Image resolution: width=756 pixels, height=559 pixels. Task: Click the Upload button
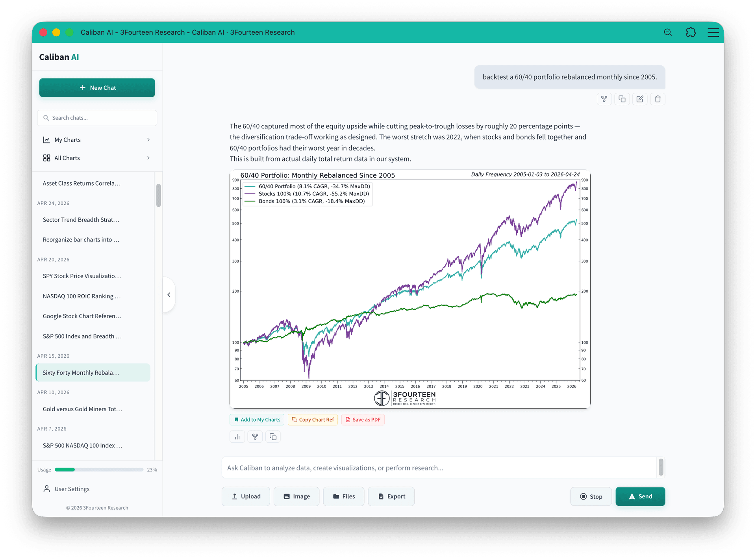pyautogui.click(x=246, y=496)
